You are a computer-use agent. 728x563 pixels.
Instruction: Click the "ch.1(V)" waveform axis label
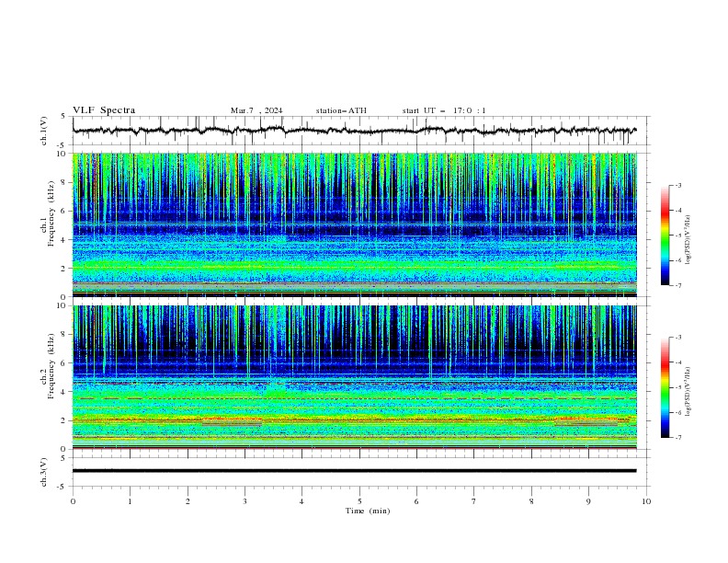coord(44,131)
